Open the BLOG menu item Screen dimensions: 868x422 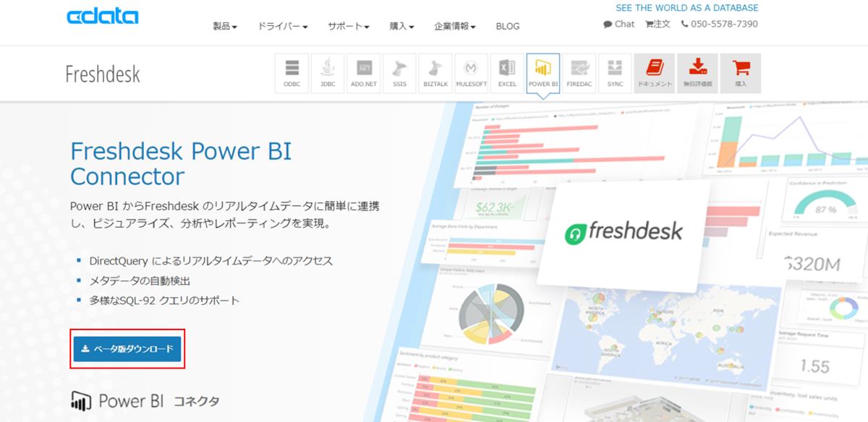click(x=508, y=26)
